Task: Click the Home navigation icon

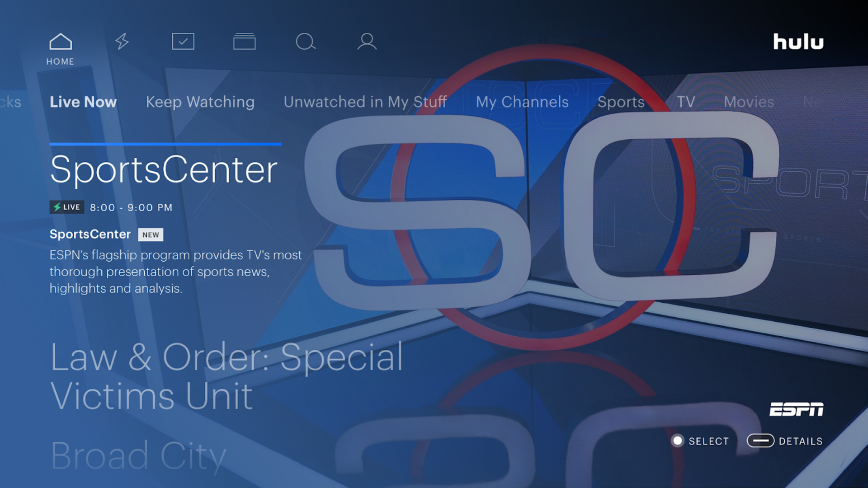Action: pyautogui.click(x=60, y=41)
